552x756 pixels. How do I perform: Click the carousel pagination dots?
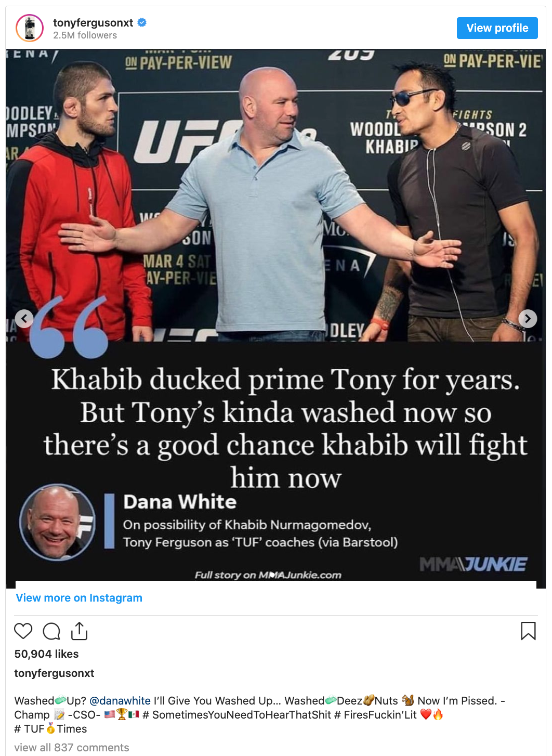click(272, 575)
